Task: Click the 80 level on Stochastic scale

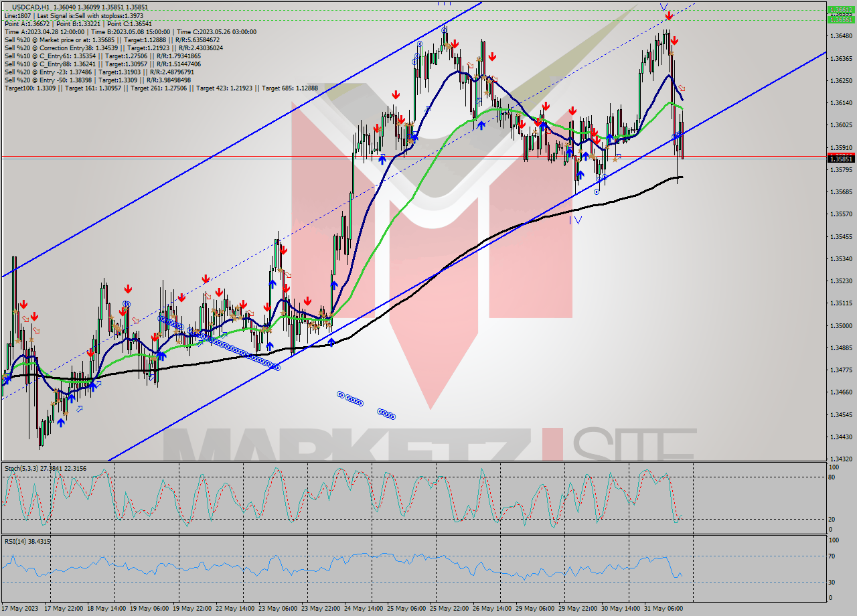Action: [833, 477]
